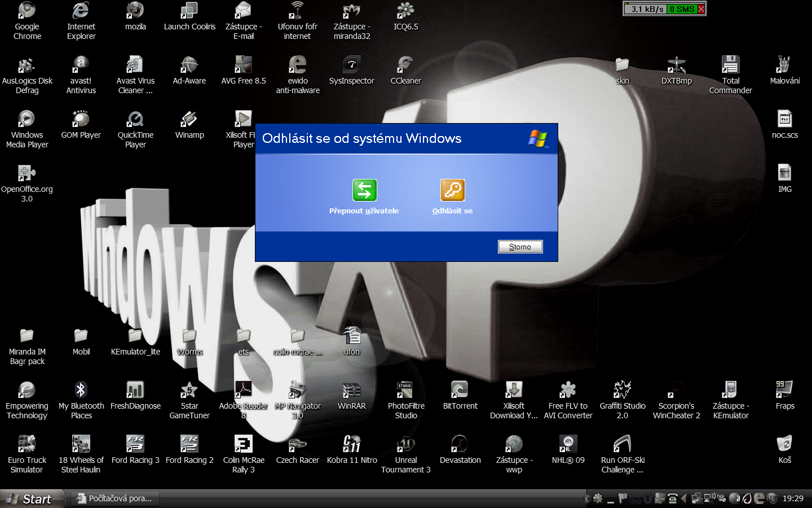
Task: Select the IMG file icon
Action: coord(785,173)
